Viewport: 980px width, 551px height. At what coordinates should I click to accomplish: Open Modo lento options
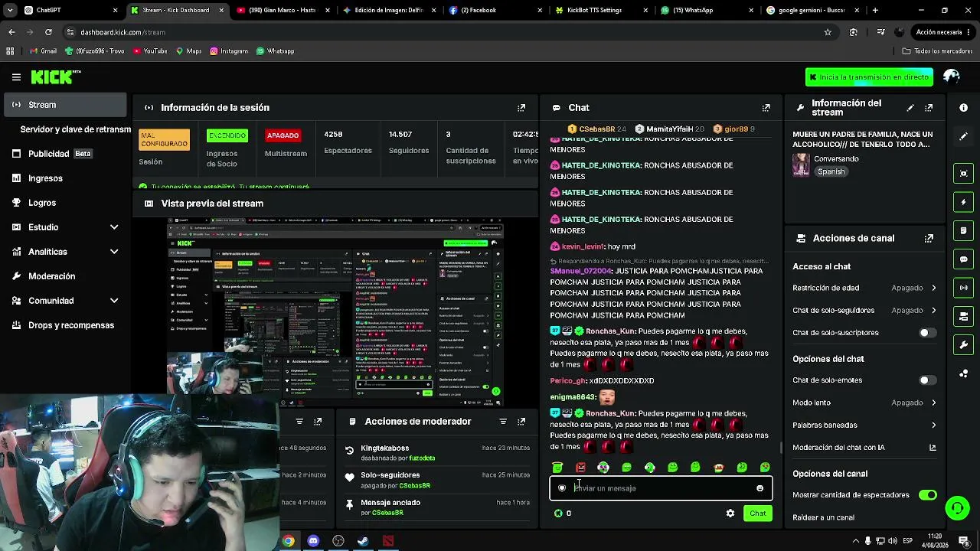[x=864, y=403]
